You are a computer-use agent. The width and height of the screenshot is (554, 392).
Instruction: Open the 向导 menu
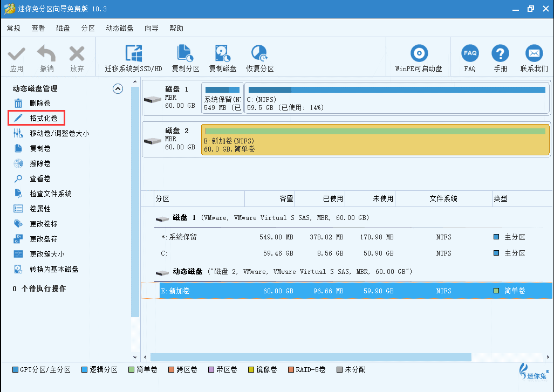152,28
